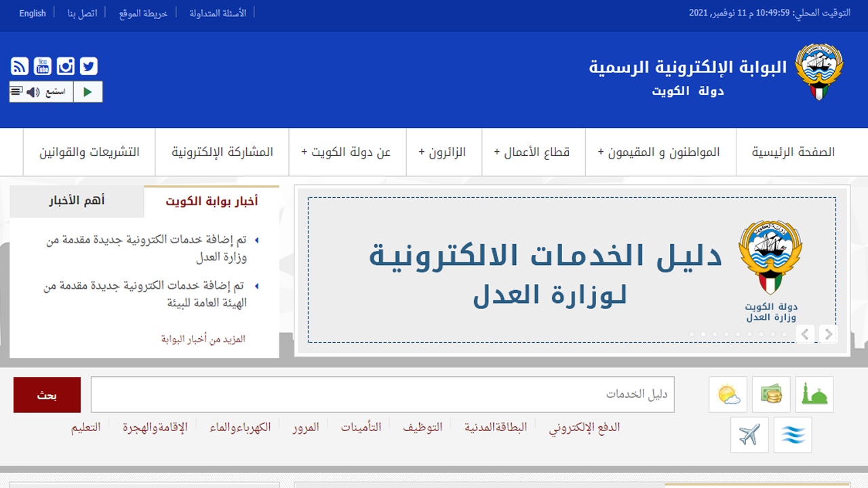Viewport: 868px width, 488px height.
Task: Click البوابة الإلكترونية الرسمية site title
Action: tap(688, 67)
